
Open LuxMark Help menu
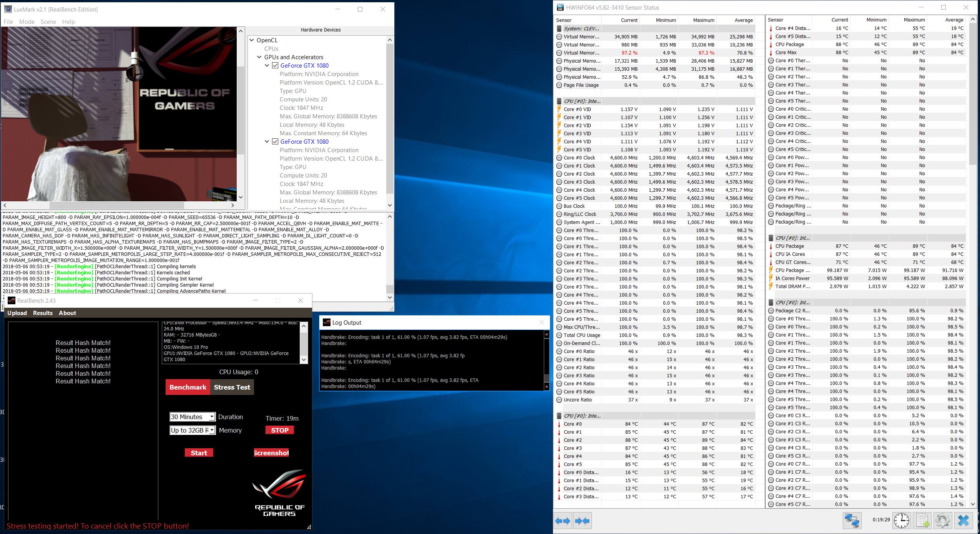(x=68, y=22)
